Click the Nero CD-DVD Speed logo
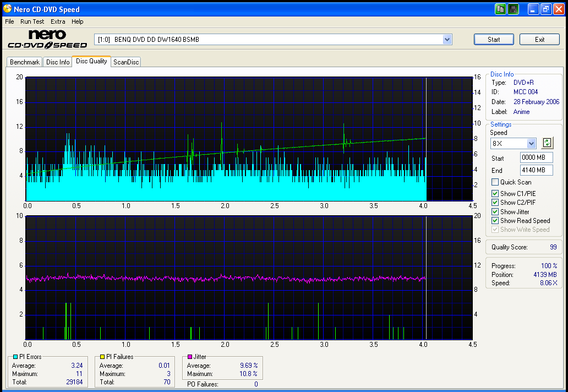Image resolution: width=568 pixels, height=392 pixels. [x=47, y=40]
